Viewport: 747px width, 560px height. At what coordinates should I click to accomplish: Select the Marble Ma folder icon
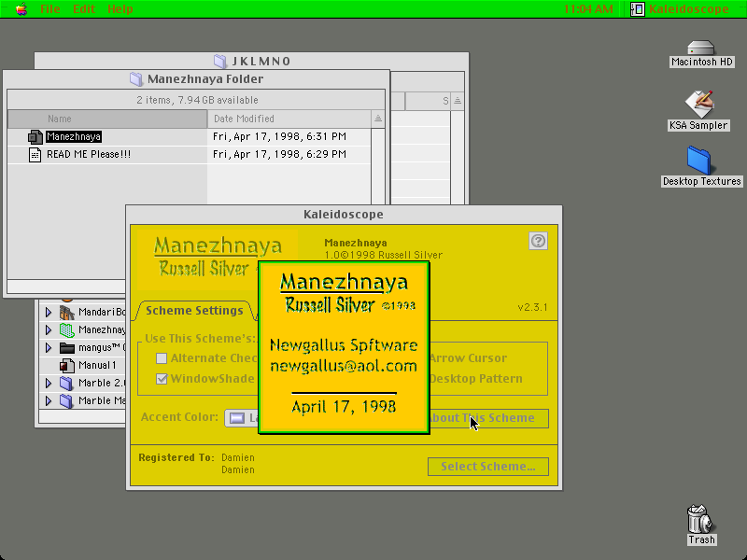67,400
